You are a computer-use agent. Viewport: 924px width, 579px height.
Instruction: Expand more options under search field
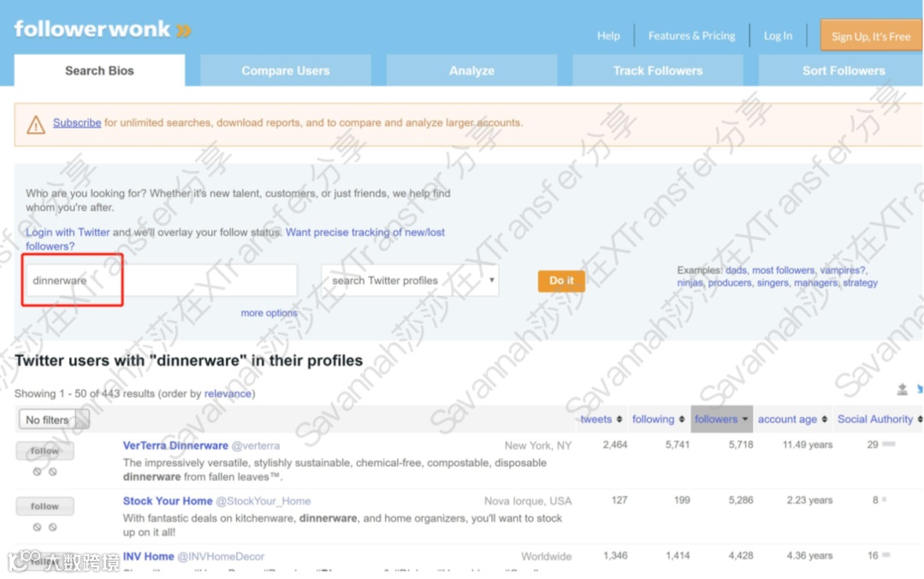click(x=269, y=313)
